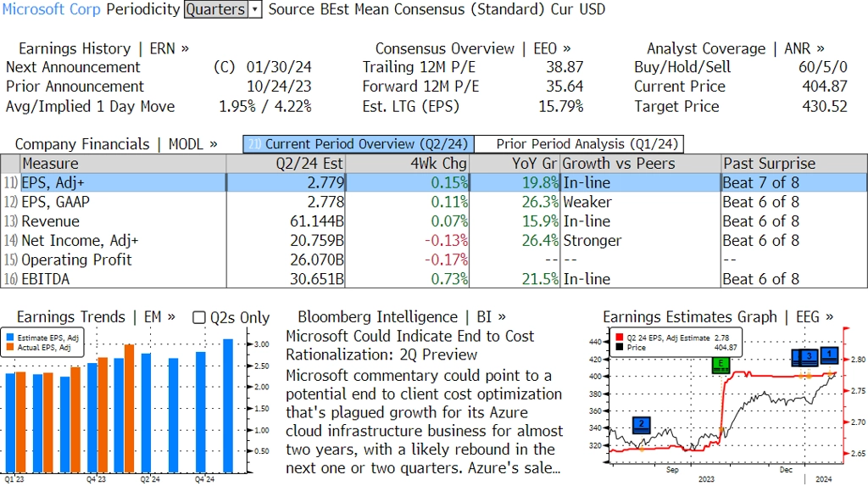Click Beat 7 of 8 in EPS Adj+ row
This screenshot has width=868, height=486.
point(761,183)
